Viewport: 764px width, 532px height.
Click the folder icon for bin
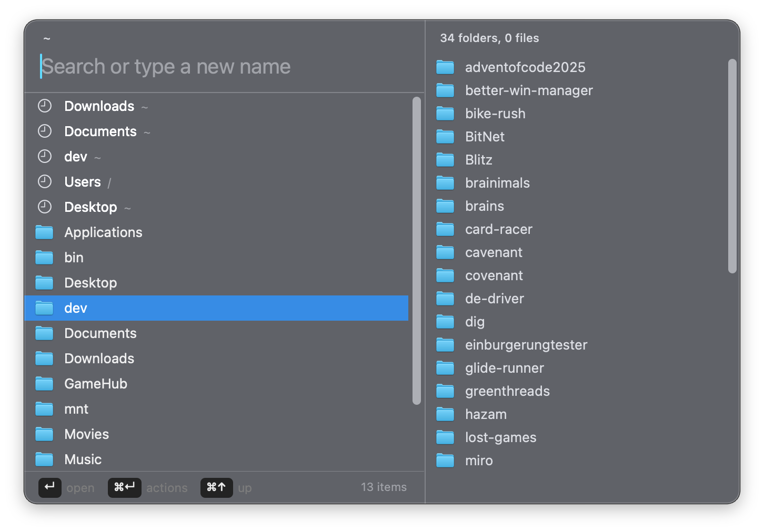click(x=44, y=258)
